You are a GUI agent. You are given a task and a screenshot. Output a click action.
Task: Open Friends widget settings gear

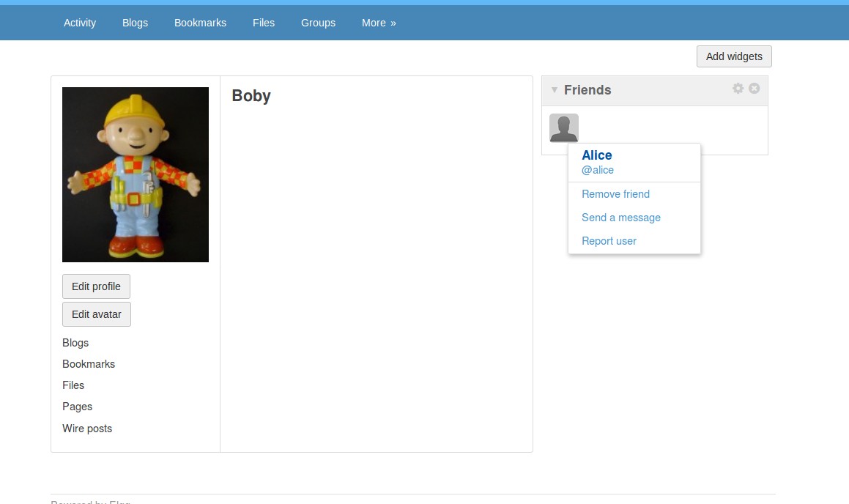coord(738,88)
